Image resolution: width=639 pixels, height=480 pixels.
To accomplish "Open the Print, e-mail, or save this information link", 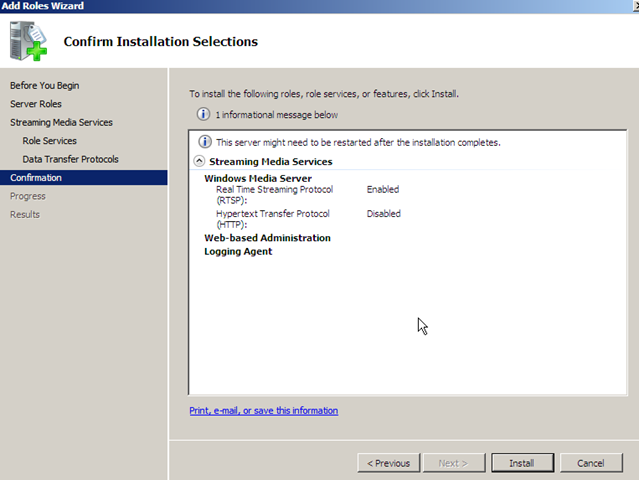I will coord(264,410).
